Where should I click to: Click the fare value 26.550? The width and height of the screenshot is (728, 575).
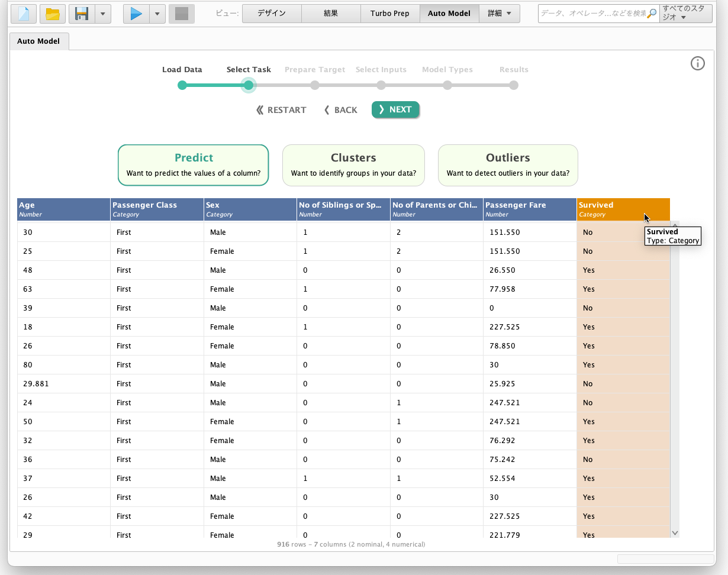click(530, 270)
